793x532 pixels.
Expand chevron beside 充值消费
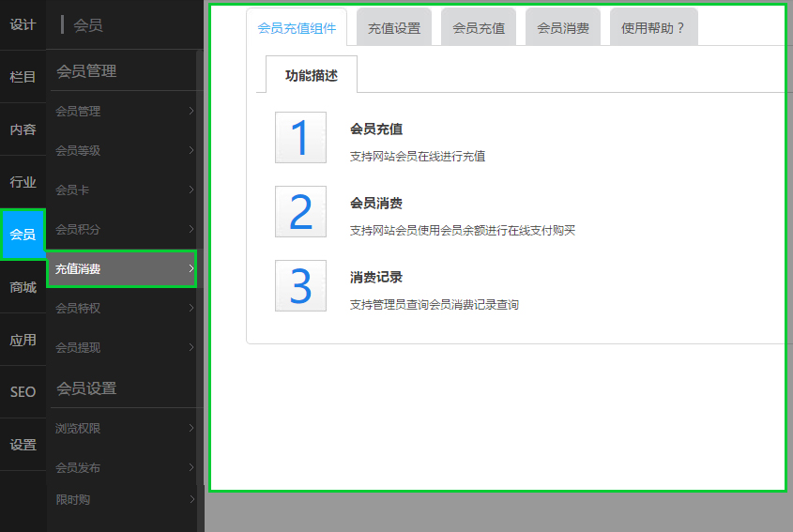(191, 268)
